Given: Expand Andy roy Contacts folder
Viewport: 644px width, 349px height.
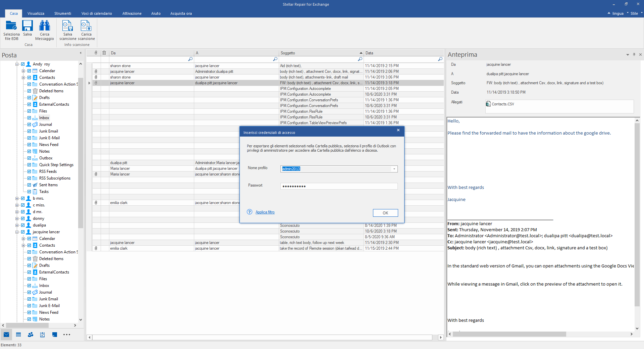Looking at the screenshot, I should click(x=23, y=78).
